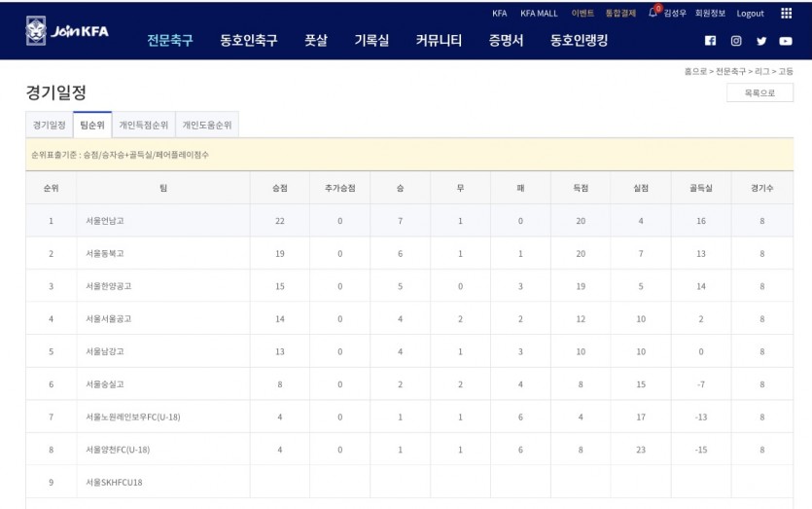Open the 회원정보 link
Viewport: 812px width, 509px height.
[710, 13]
